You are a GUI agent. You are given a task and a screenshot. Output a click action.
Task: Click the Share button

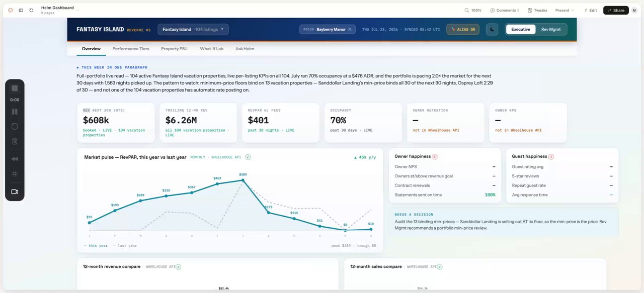click(x=616, y=10)
